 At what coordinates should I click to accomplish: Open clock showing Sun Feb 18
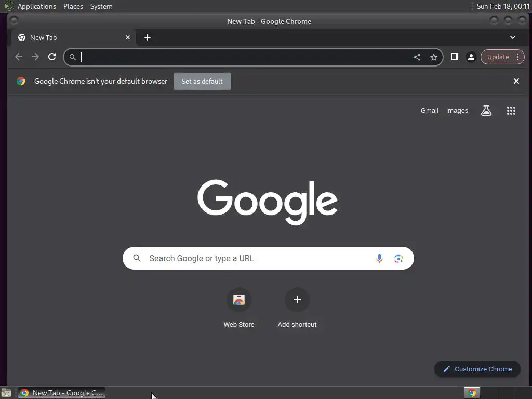[503, 6]
